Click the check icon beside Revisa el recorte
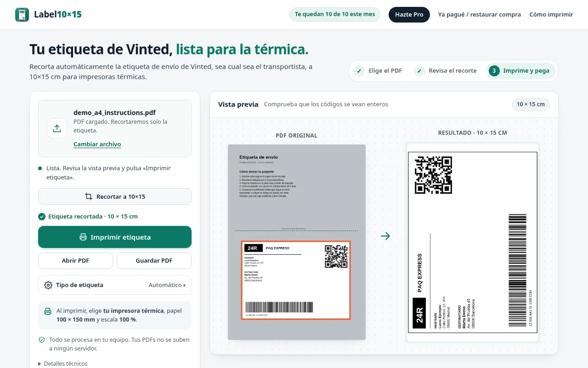This screenshot has width=588, height=368. click(419, 71)
